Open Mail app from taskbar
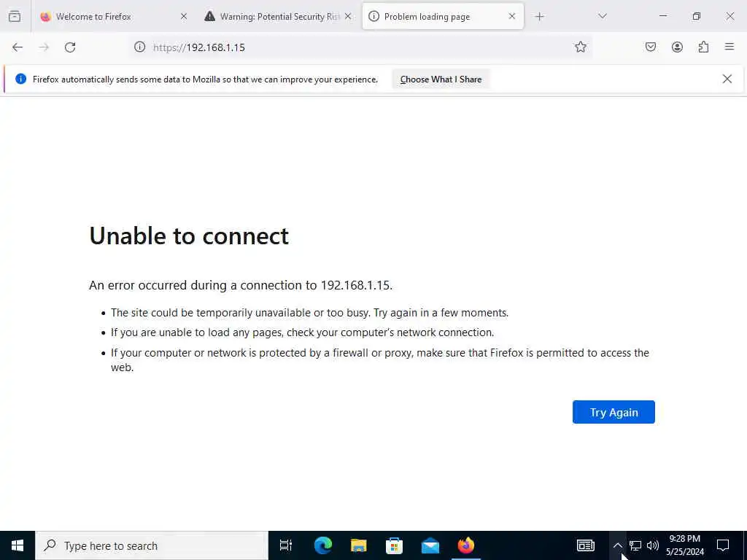 [430, 545]
